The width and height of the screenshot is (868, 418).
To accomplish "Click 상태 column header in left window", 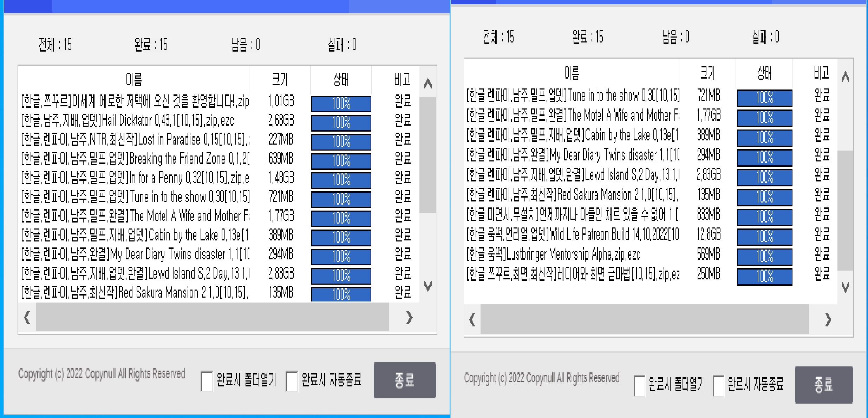I will 341,79.
